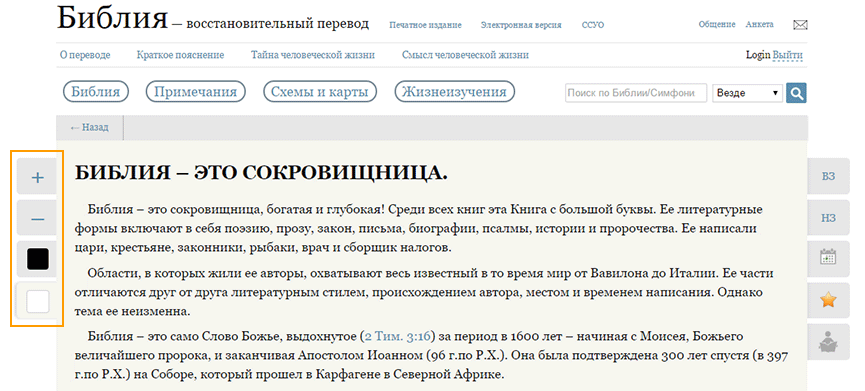This screenshot has height=391, width=865.
Task: Open favorites with the star icon
Action: (828, 300)
